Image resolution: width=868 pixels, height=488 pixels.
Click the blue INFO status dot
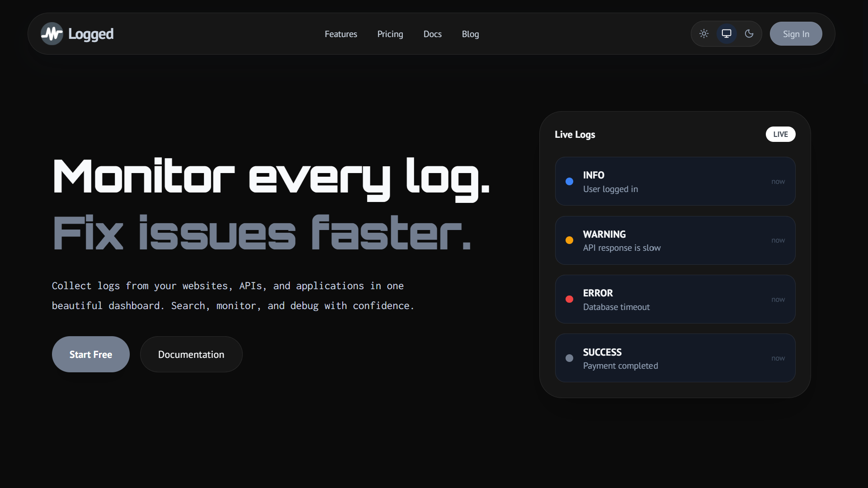click(570, 181)
